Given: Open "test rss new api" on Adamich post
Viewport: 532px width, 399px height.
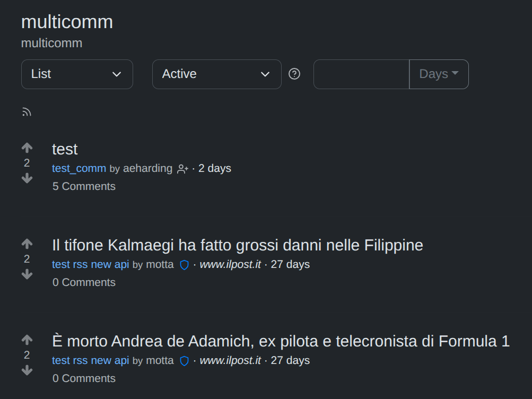Looking at the screenshot, I should click(91, 360).
